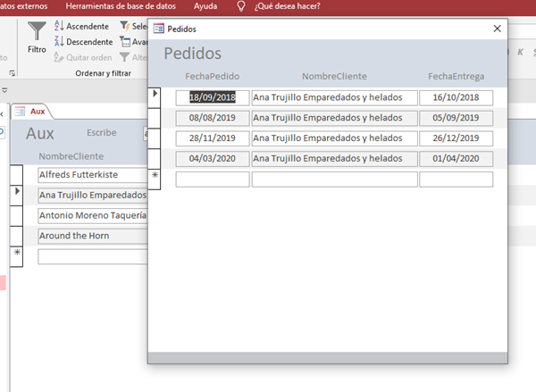536x392 pixels.
Task: Select record selector for 08/08/2019 row
Action: tap(155, 118)
